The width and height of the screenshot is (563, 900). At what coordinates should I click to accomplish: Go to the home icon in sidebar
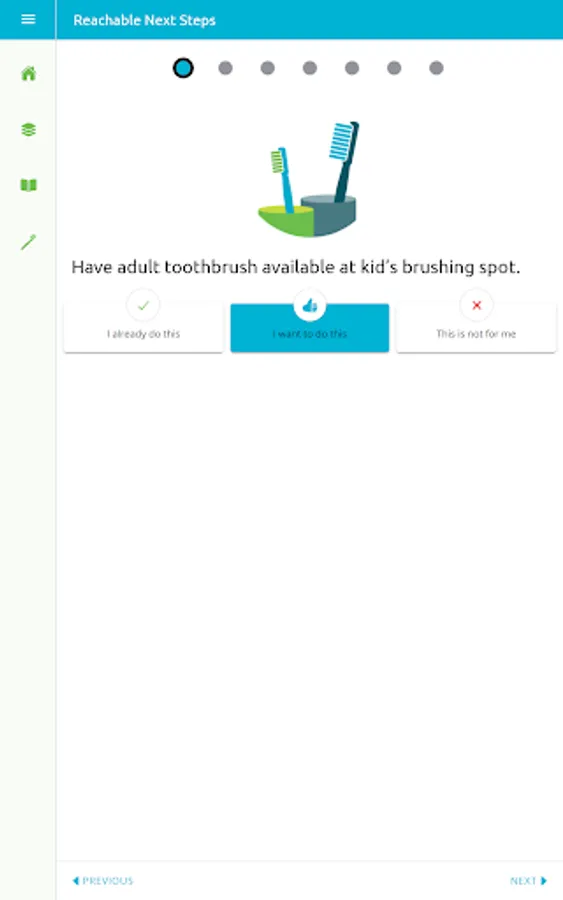(x=28, y=73)
